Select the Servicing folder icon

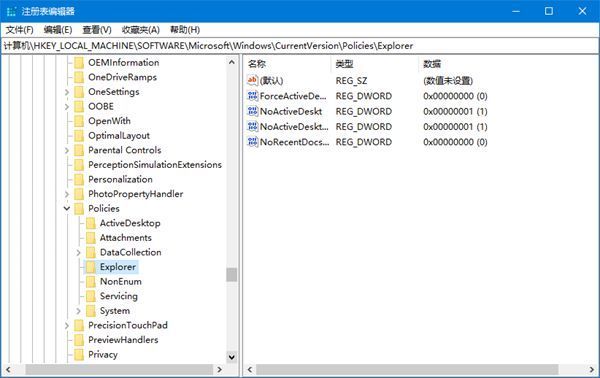coord(91,296)
